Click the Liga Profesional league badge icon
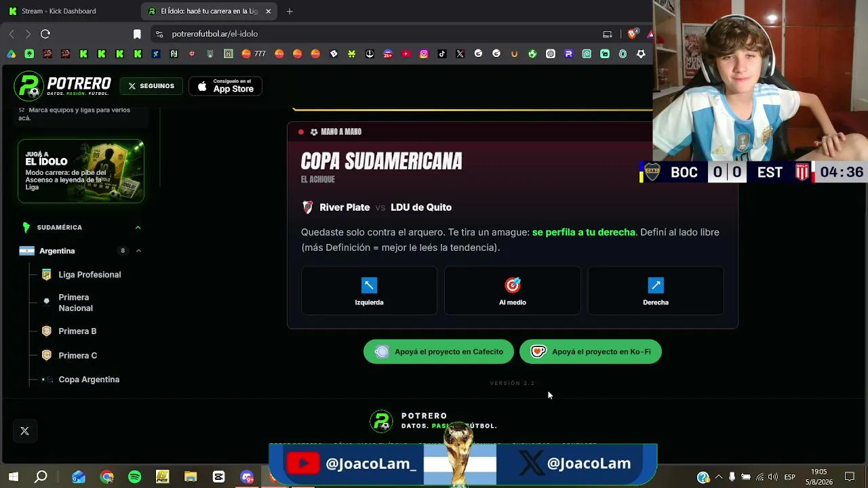The height and width of the screenshot is (488, 868). 46,274
